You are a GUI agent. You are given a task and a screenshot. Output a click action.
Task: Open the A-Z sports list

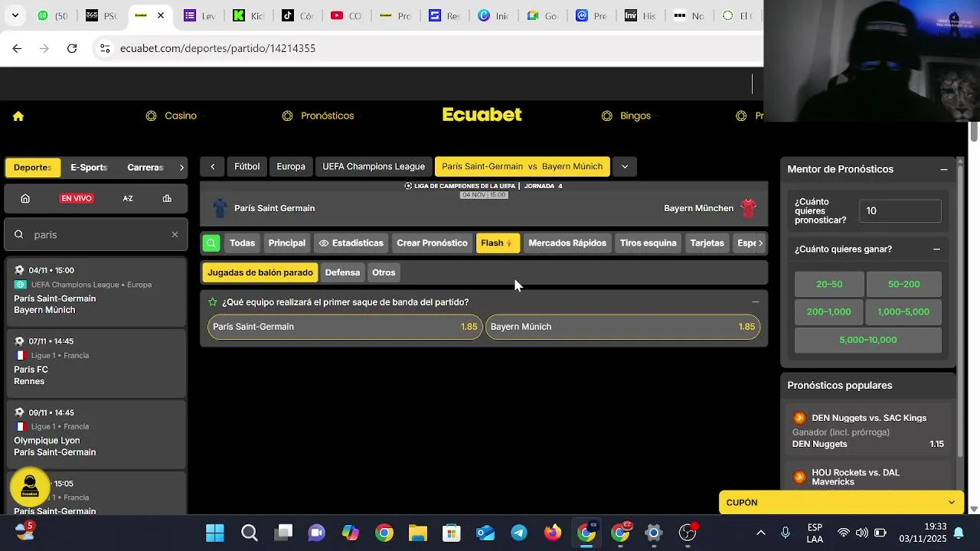click(x=128, y=198)
